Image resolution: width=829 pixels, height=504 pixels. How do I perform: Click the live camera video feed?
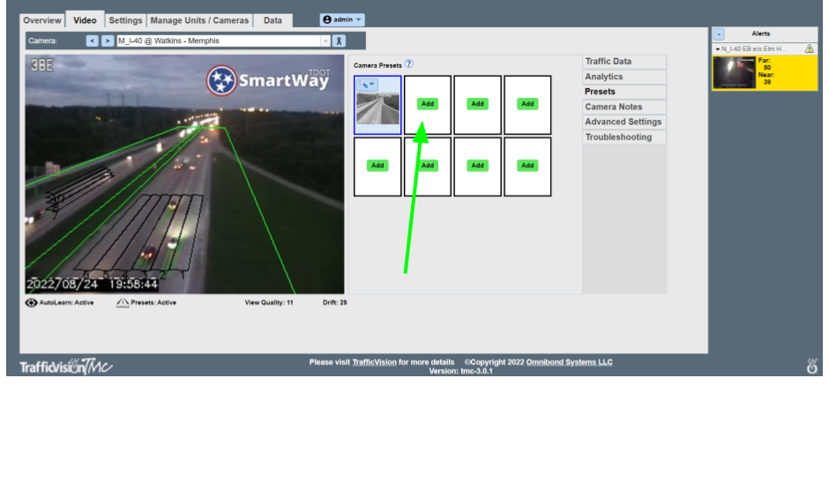(184, 174)
